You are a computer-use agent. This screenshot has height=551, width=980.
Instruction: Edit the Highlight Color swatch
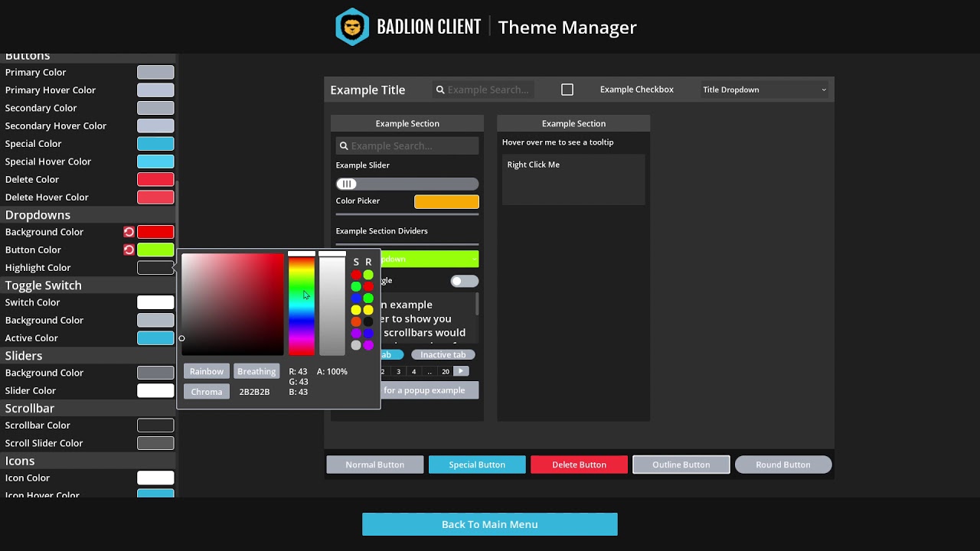click(155, 268)
